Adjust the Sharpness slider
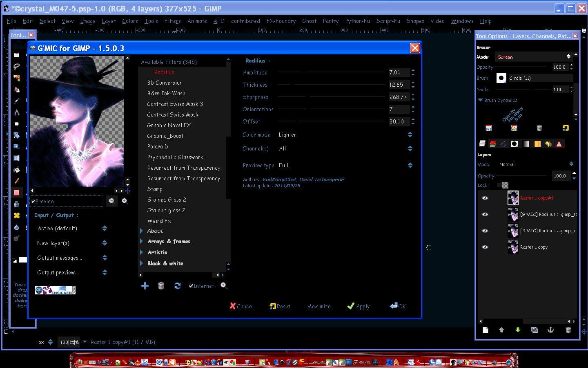This screenshot has height=368, width=588. click(x=332, y=97)
